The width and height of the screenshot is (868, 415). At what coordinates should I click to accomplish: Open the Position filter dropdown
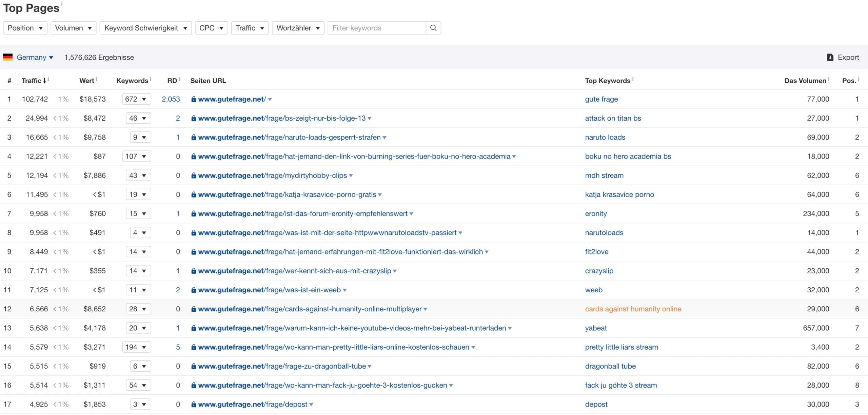[x=25, y=28]
